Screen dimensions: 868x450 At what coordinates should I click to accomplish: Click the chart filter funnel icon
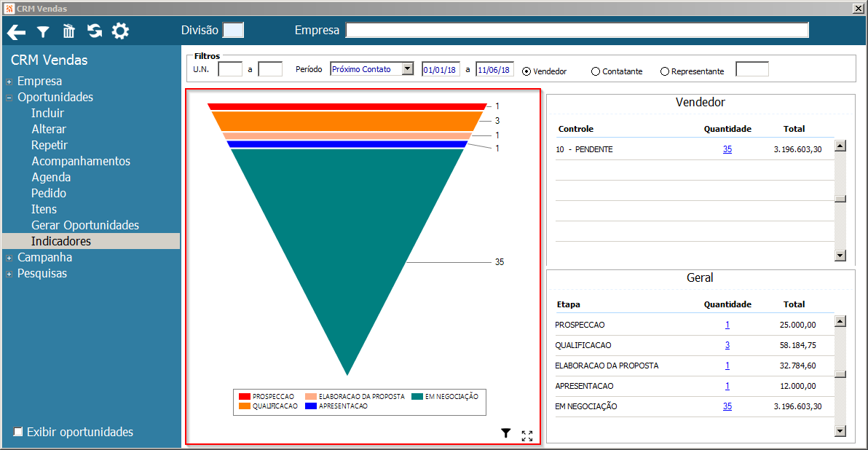[x=506, y=433]
